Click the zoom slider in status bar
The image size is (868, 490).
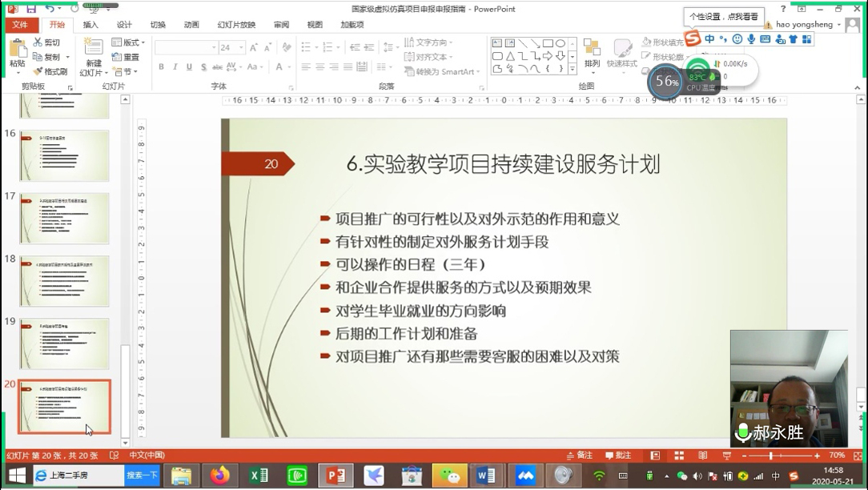pyautogui.click(x=771, y=456)
